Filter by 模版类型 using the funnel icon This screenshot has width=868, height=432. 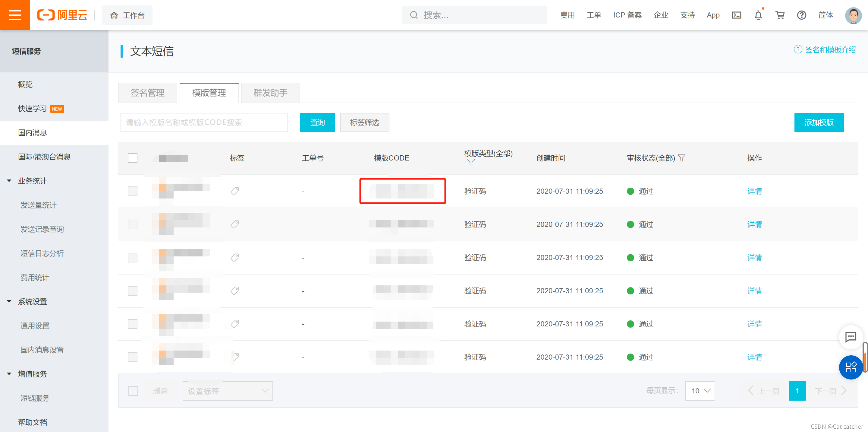click(471, 163)
